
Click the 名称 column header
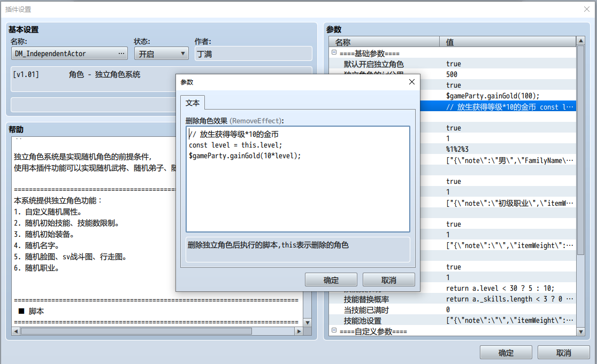(384, 42)
